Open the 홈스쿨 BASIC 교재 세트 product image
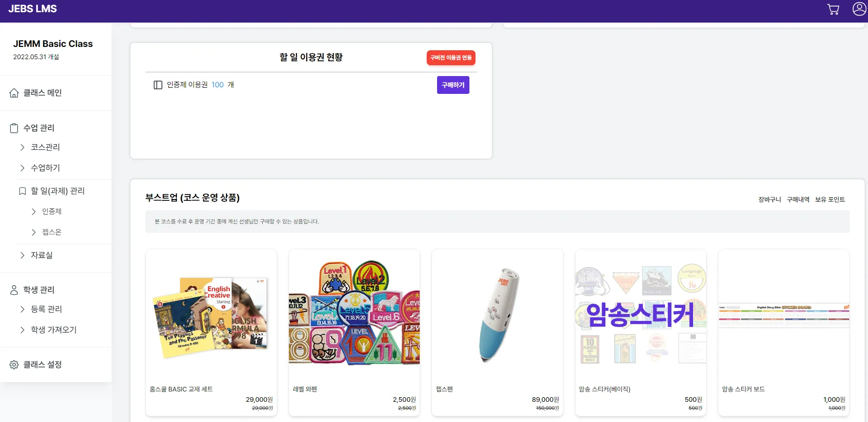This screenshot has width=868, height=422. pos(211,315)
